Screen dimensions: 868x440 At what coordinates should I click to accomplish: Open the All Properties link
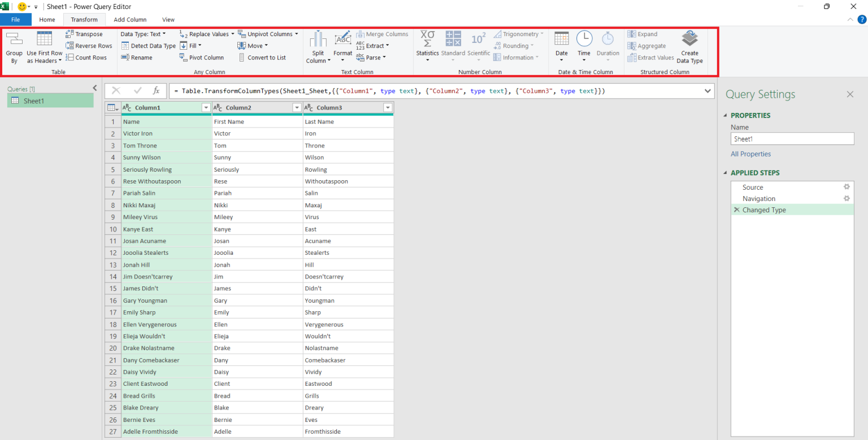point(750,154)
